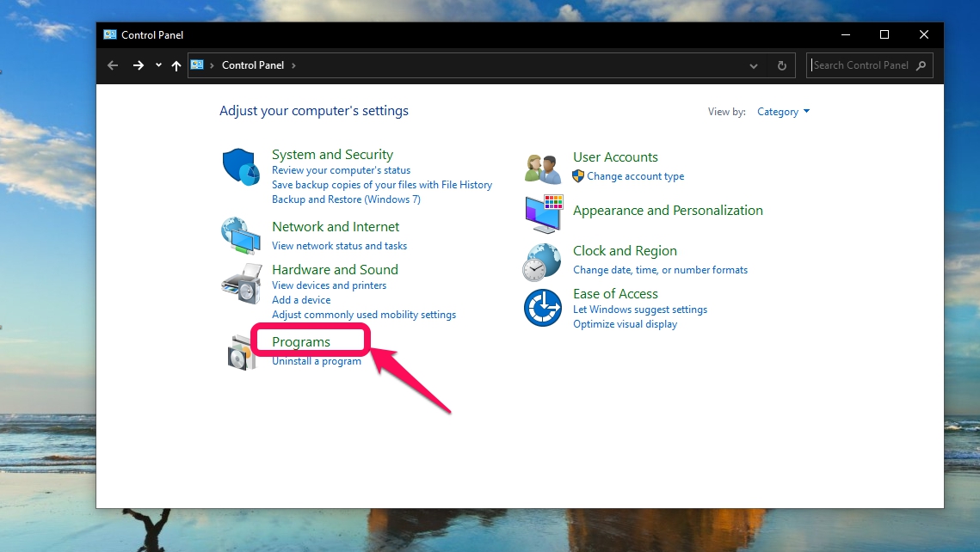
Task: Go back with the back arrow
Action: [x=113, y=65]
